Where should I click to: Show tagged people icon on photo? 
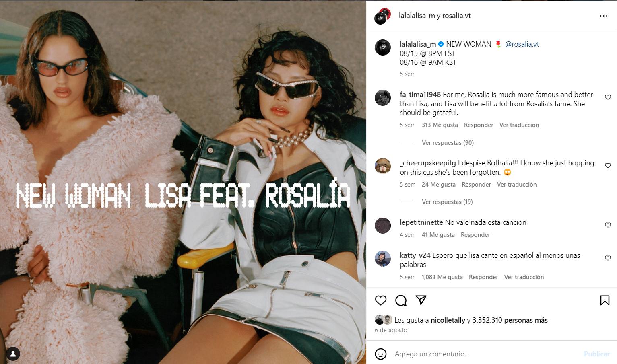(x=13, y=354)
